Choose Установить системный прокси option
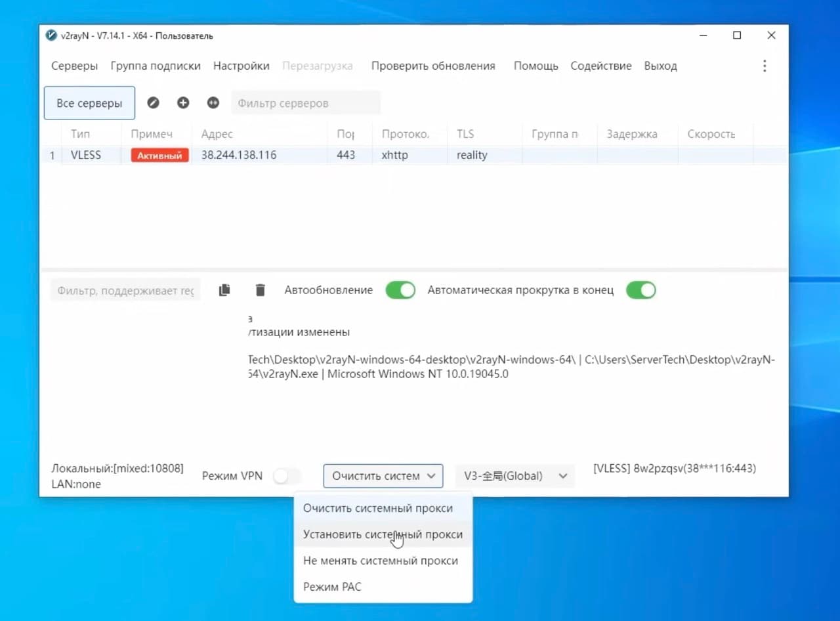The height and width of the screenshot is (621, 840). 383,534
